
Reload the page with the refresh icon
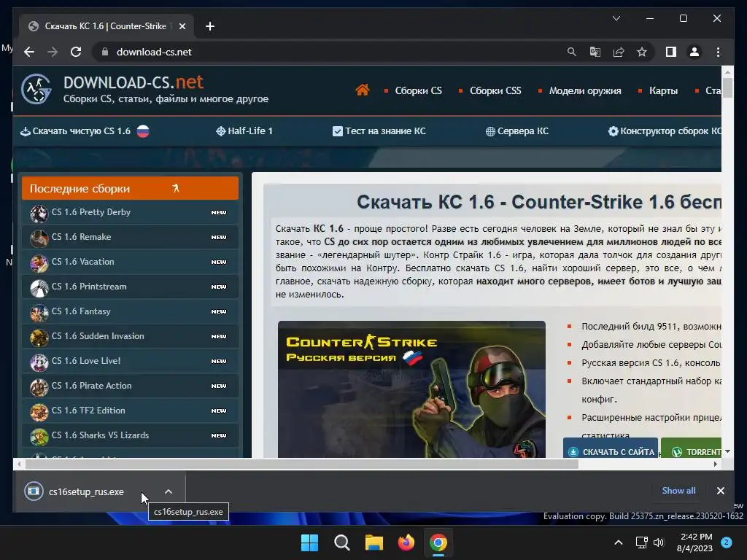click(76, 52)
